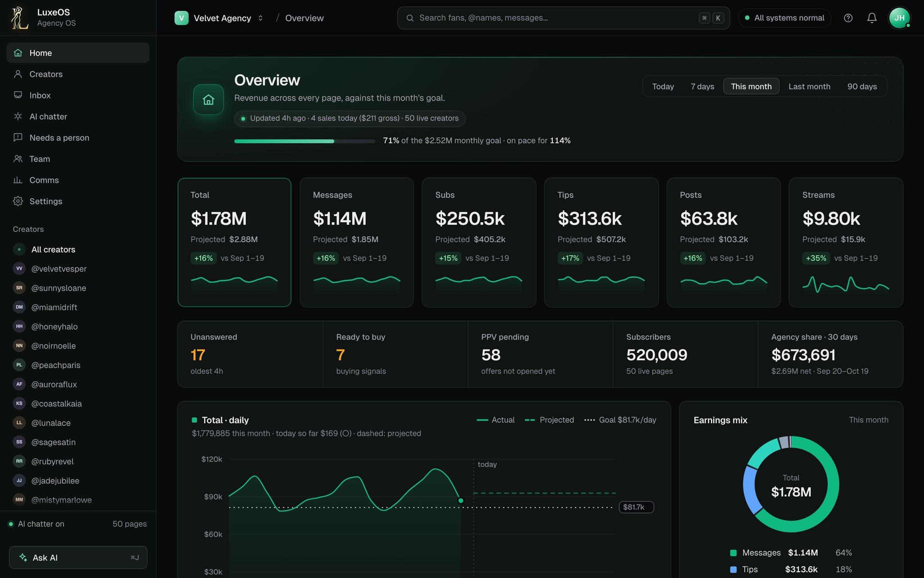Select the Last month time range
This screenshot has height=578, width=924.
click(x=809, y=86)
